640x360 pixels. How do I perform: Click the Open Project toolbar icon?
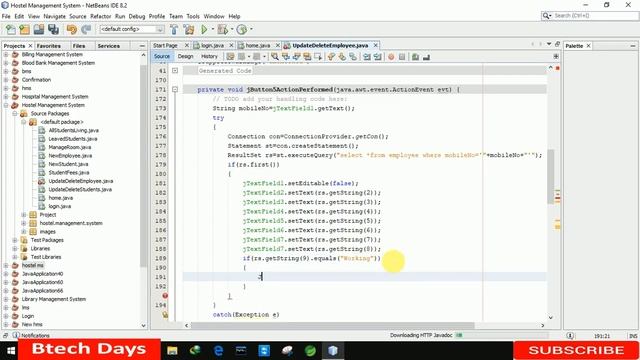pyautogui.click(x=39, y=29)
